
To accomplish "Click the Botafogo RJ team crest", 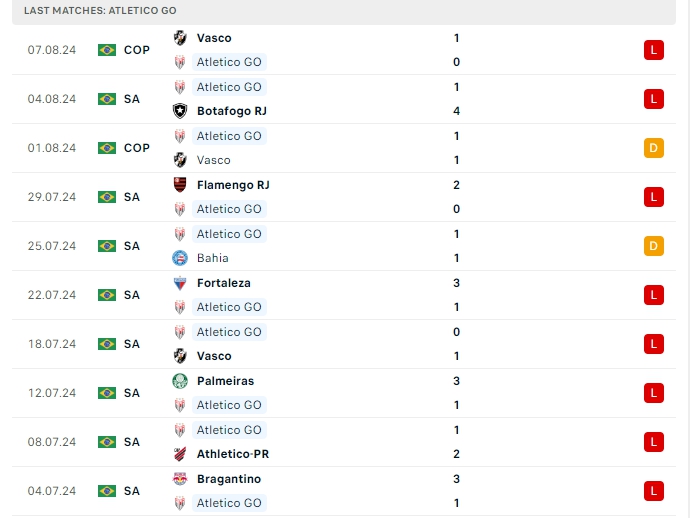I will [x=180, y=111].
